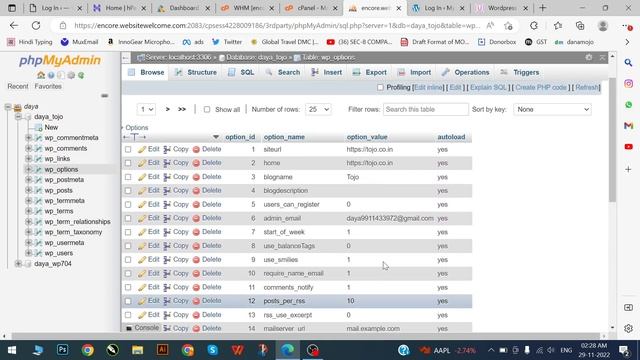
Task: Open Edge sidebar settings gear
Action: [628, 328]
